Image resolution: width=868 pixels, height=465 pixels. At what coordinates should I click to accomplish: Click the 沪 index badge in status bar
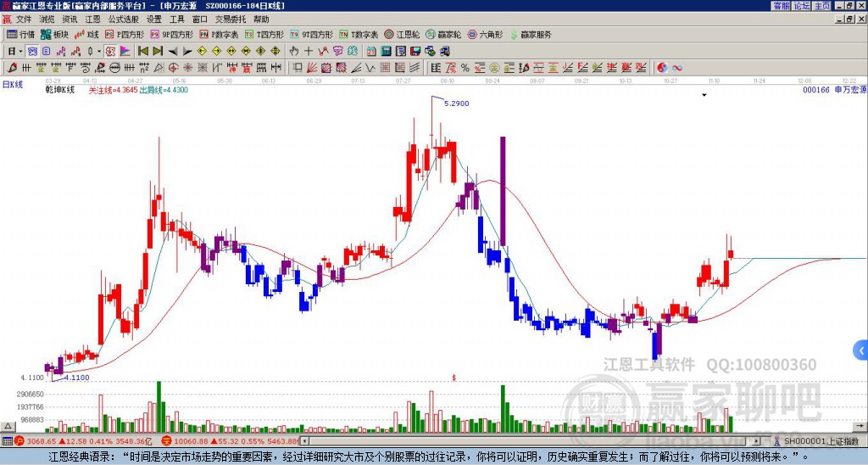tap(19, 441)
